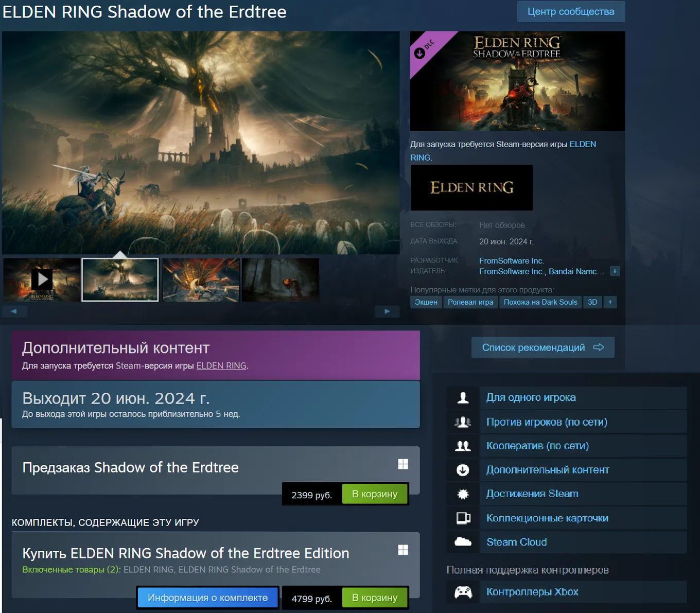Open Достижения Steam feature
Viewport: 700px width, 613px height.
pyautogui.click(x=532, y=494)
